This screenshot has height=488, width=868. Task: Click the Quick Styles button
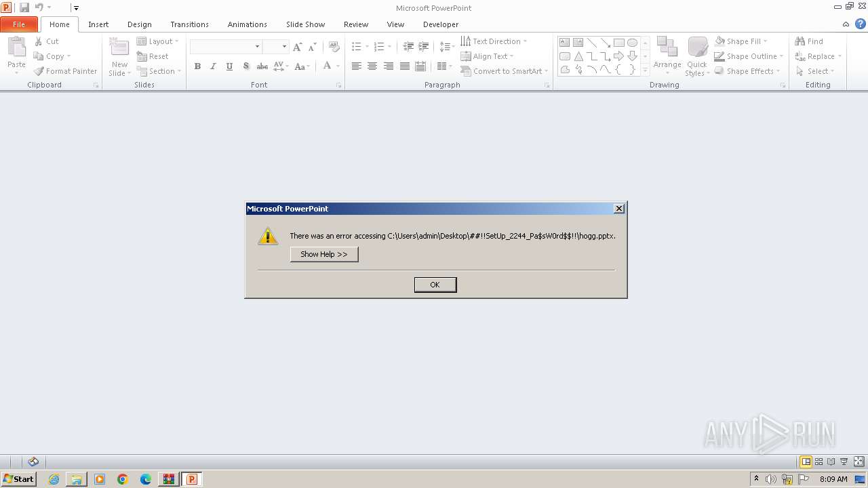click(x=697, y=56)
